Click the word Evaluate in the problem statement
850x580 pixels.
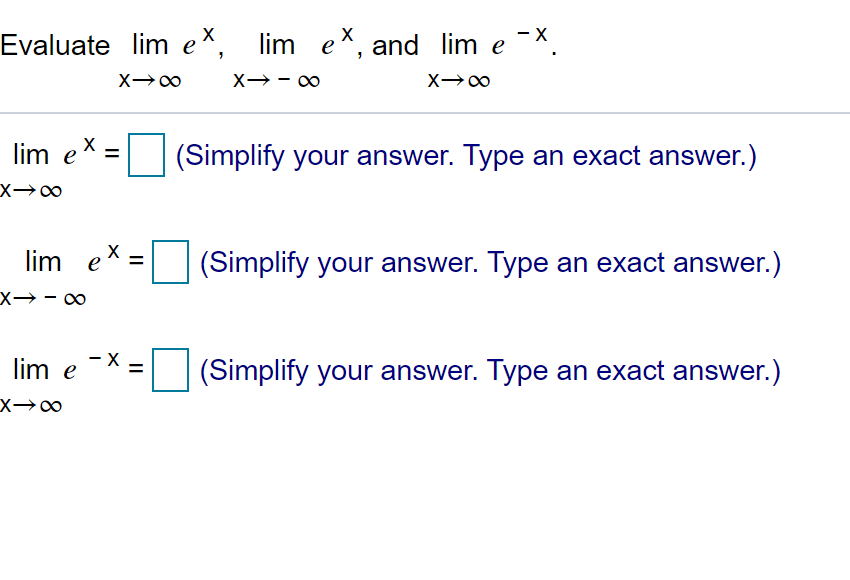point(55,45)
